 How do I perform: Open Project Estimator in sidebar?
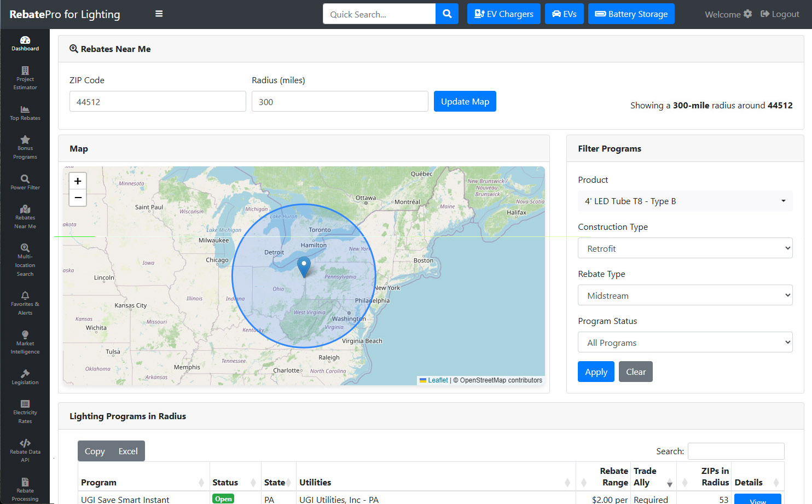(25, 78)
